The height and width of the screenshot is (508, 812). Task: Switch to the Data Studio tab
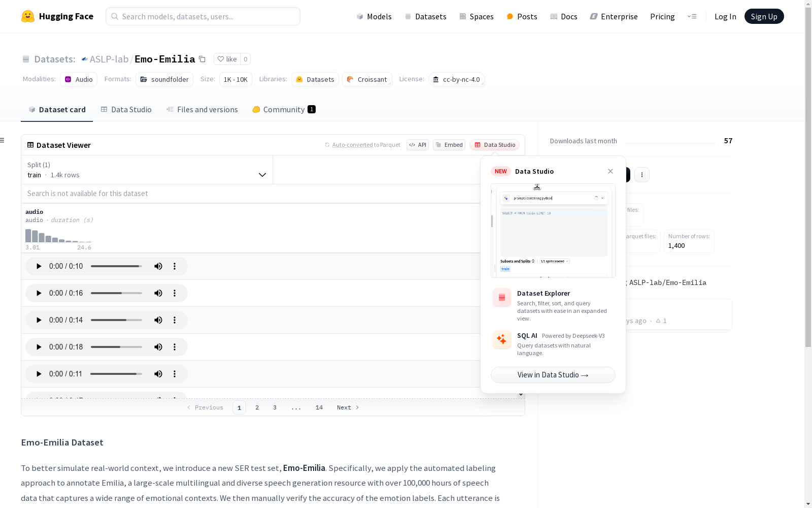(126, 109)
